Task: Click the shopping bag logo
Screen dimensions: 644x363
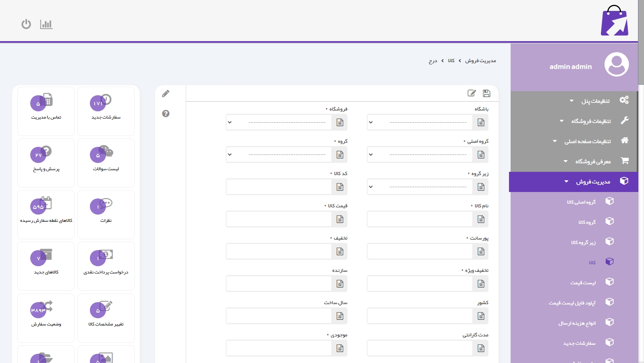Action: pyautogui.click(x=614, y=21)
